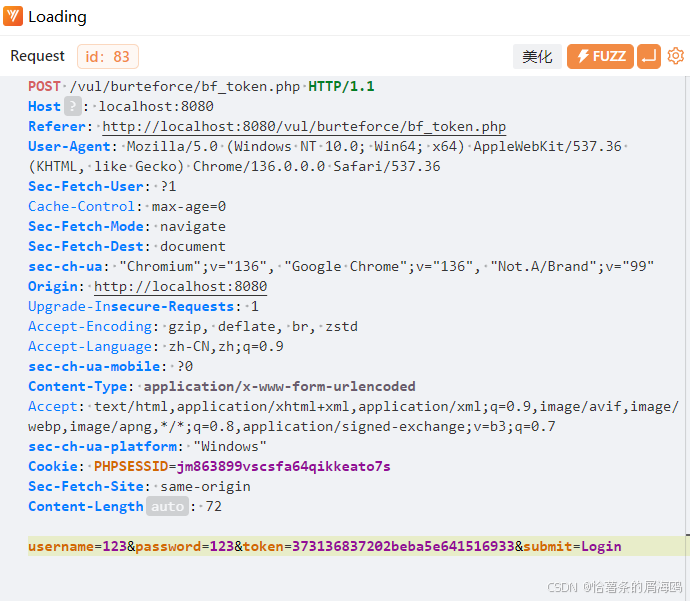
Task: Click the help question mark beside Host
Action: 73,106
